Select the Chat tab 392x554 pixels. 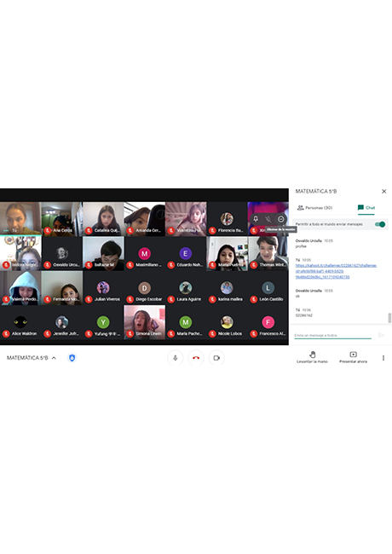pos(366,208)
